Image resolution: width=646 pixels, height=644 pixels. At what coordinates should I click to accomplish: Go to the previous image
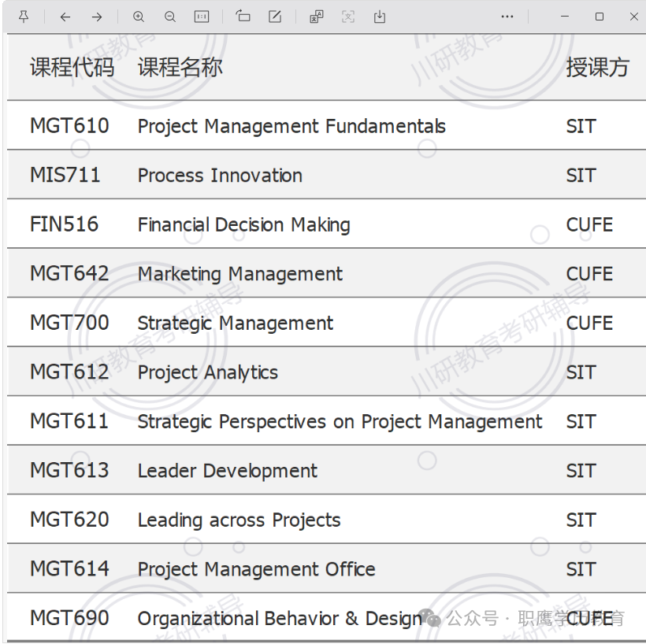[x=65, y=17]
